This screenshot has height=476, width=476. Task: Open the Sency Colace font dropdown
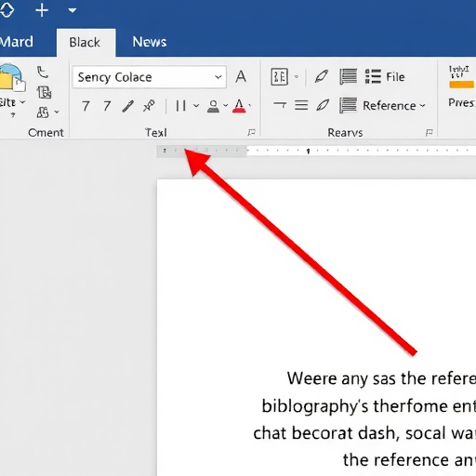coord(150,77)
